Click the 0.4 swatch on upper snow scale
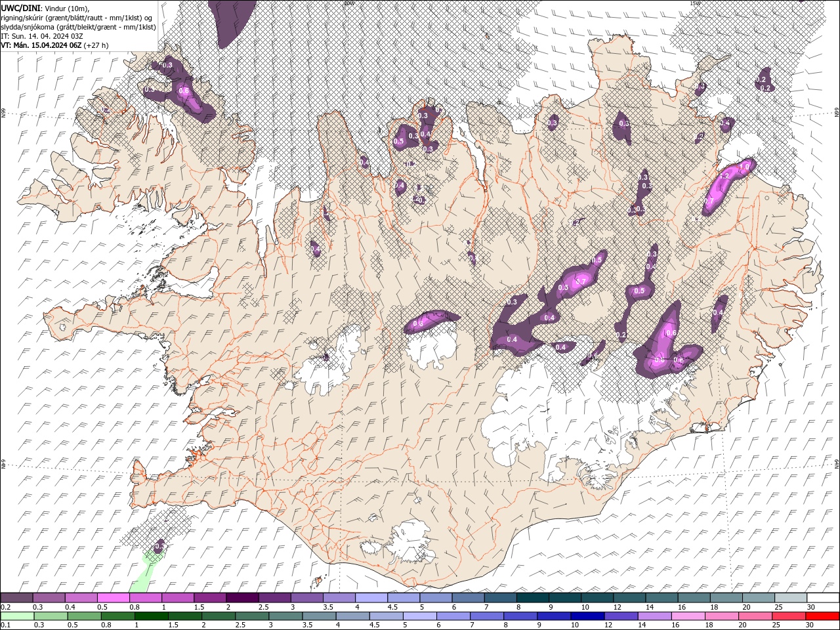 pyautogui.click(x=81, y=598)
